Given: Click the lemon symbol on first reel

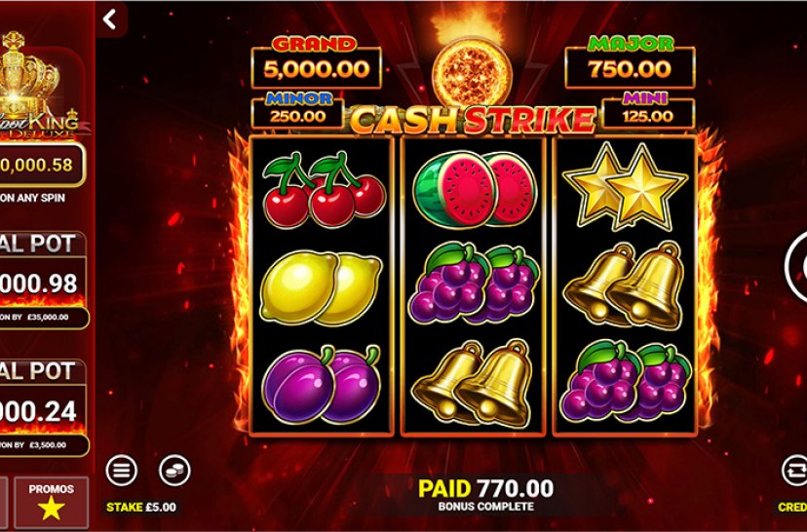Looking at the screenshot, I should coord(322,287).
